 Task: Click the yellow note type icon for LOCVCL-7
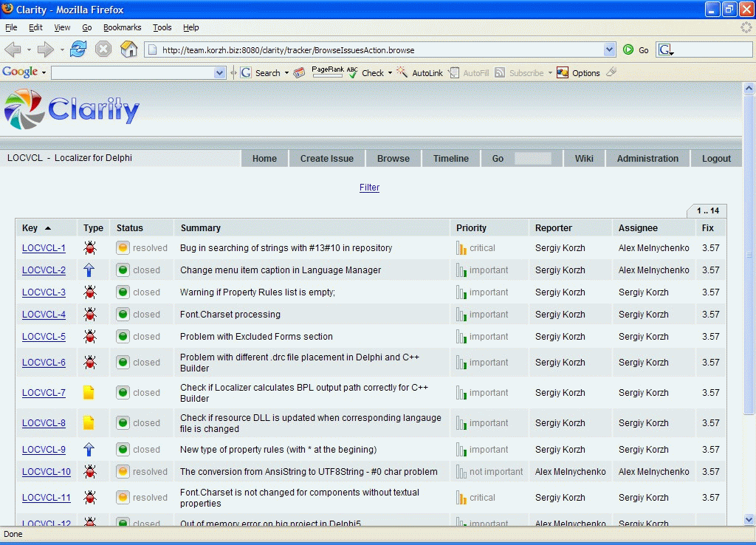tap(89, 393)
